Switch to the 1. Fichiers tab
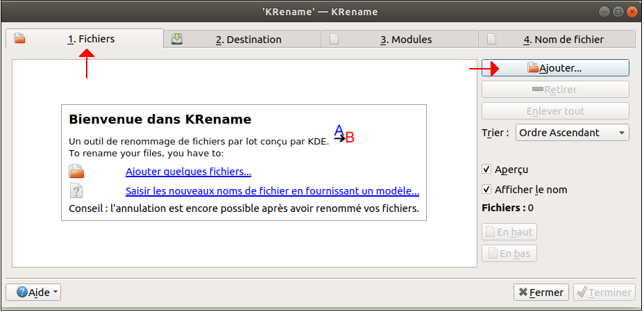This screenshot has height=312, width=644. pos(85,39)
